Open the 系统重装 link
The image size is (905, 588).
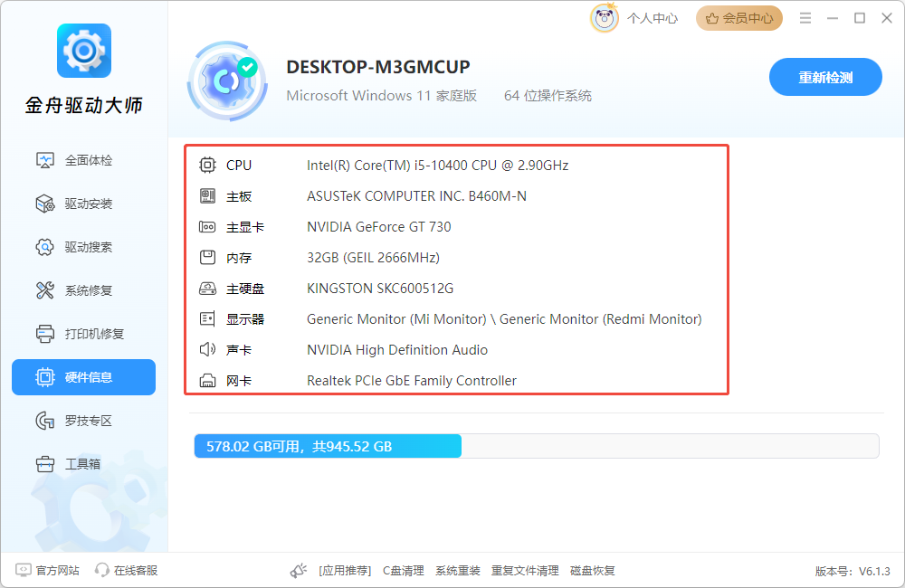(x=458, y=571)
